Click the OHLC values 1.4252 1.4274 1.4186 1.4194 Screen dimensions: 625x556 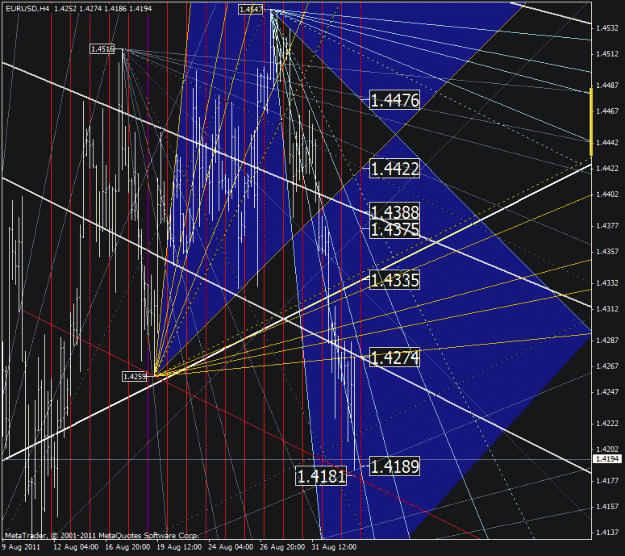pyautogui.click(x=103, y=8)
